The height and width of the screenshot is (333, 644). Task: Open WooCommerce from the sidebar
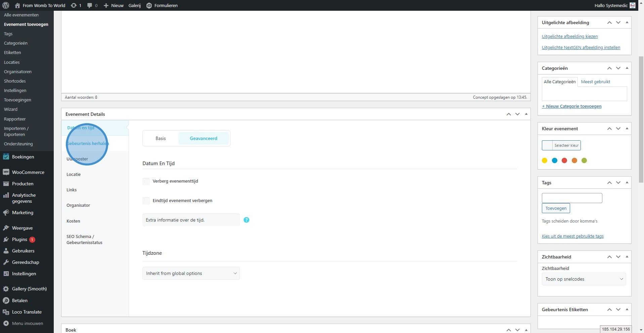pyautogui.click(x=28, y=172)
